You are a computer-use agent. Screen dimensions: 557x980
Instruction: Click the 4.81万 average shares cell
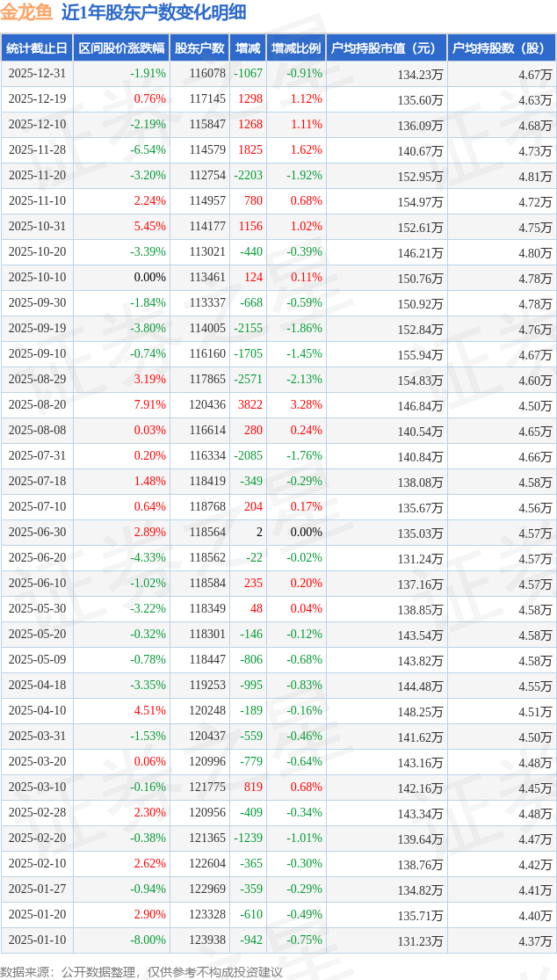coord(535,176)
